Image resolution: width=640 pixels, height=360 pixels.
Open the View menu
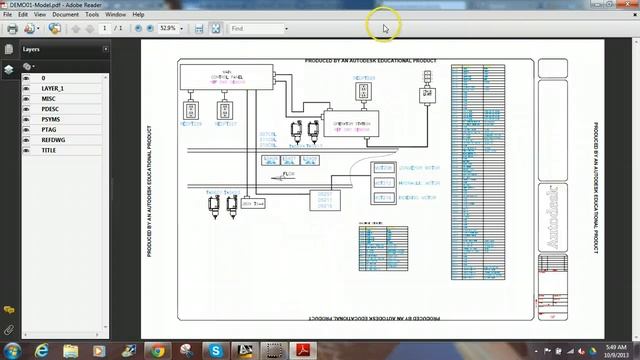click(40, 14)
